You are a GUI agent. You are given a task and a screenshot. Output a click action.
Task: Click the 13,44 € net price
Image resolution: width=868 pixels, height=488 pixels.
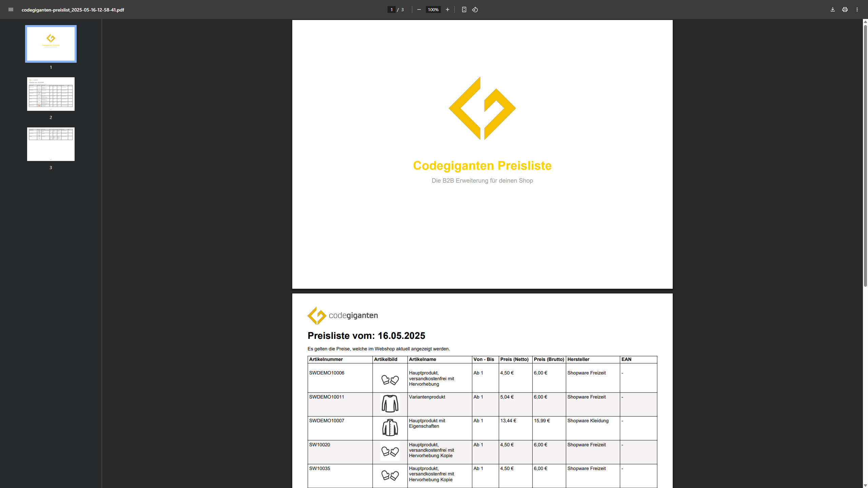point(508,421)
